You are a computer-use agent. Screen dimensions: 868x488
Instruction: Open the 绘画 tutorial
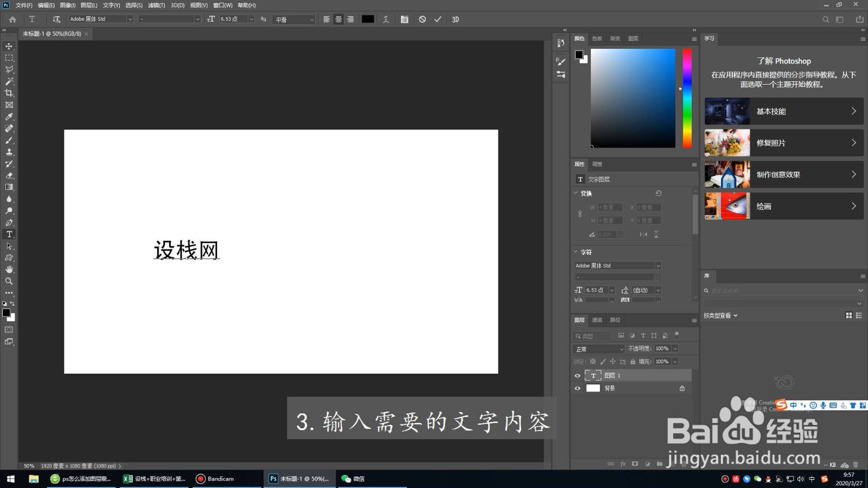click(784, 206)
